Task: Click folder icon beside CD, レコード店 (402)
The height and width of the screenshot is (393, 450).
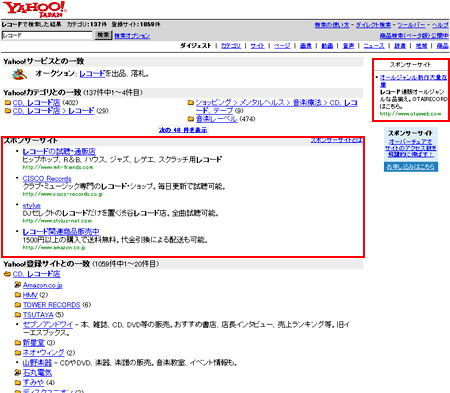Action: (8, 103)
